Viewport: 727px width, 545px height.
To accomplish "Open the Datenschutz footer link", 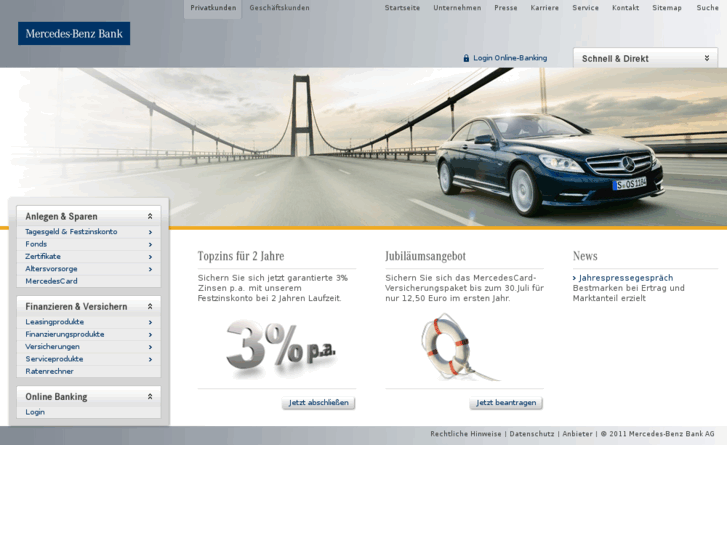I will (x=532, y=434).
